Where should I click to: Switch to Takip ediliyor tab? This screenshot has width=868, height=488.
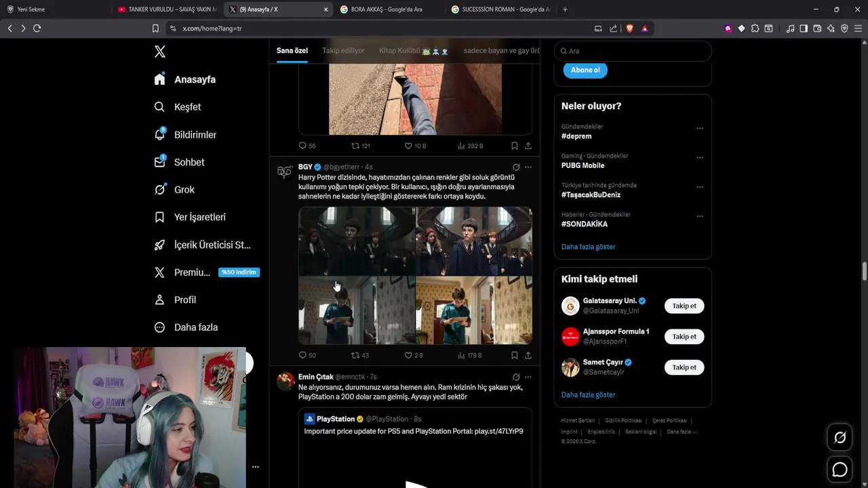click(x=343, y=51)
